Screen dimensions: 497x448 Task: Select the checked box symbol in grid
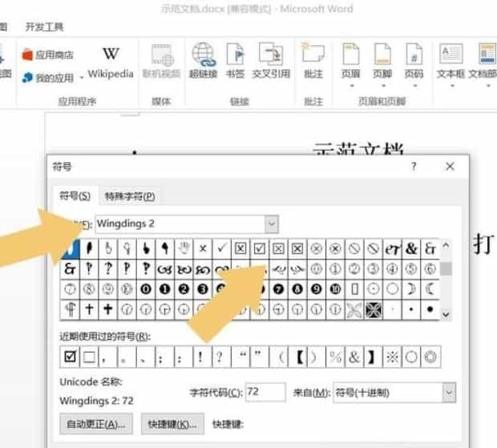pyautogui.click(x=260, y=248)
